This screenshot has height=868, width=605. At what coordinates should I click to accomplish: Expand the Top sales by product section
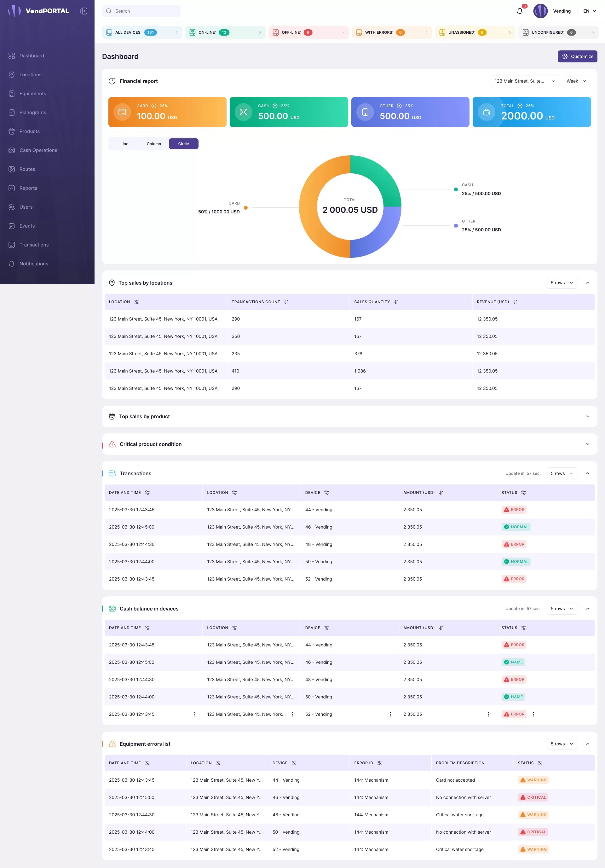(587, 416)
